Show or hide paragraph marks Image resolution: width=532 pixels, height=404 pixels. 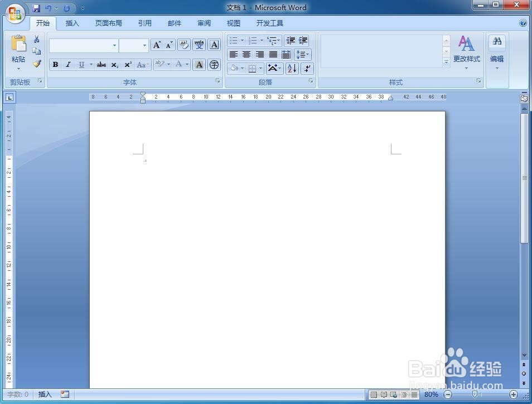click(x=307, y=69)
